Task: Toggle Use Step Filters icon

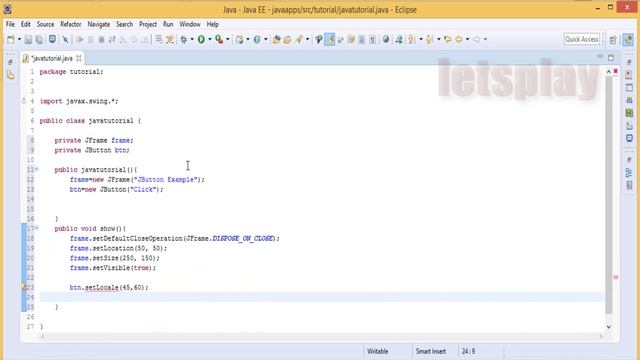Action: tap(170, 39)
